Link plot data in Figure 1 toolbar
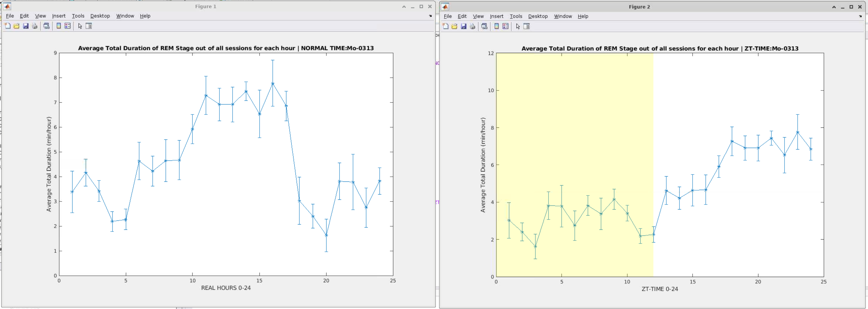Viewport: 868px width, 309px height. [46, 26]
